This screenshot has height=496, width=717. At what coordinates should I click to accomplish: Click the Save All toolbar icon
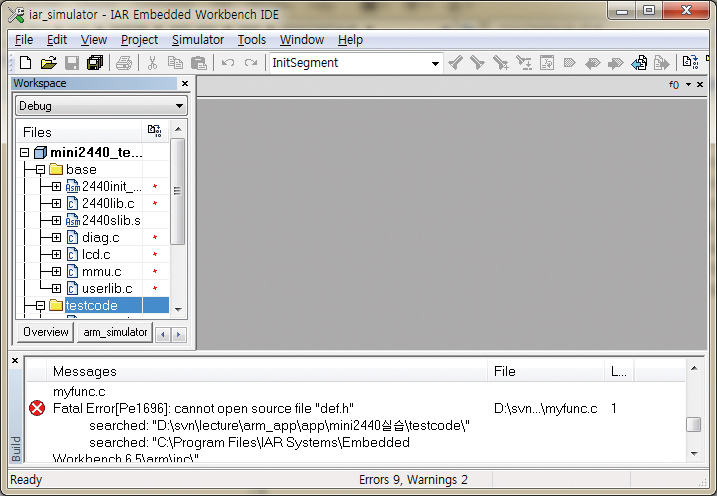tap(95, 63)
